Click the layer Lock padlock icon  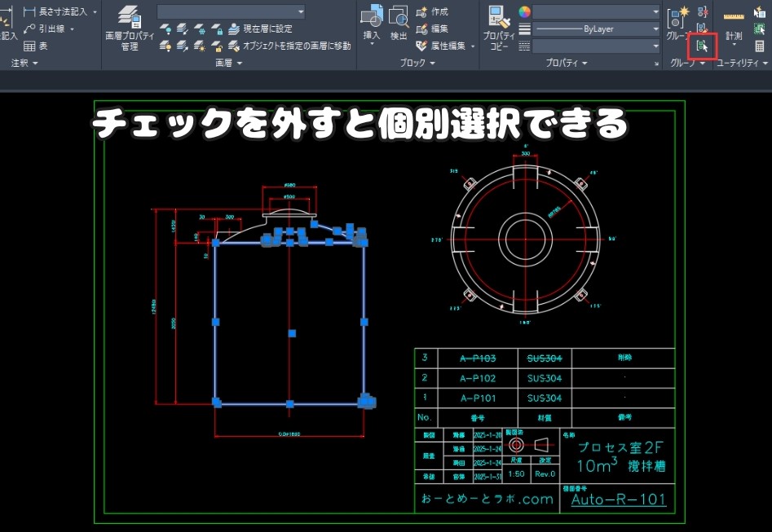click(217, 29)
